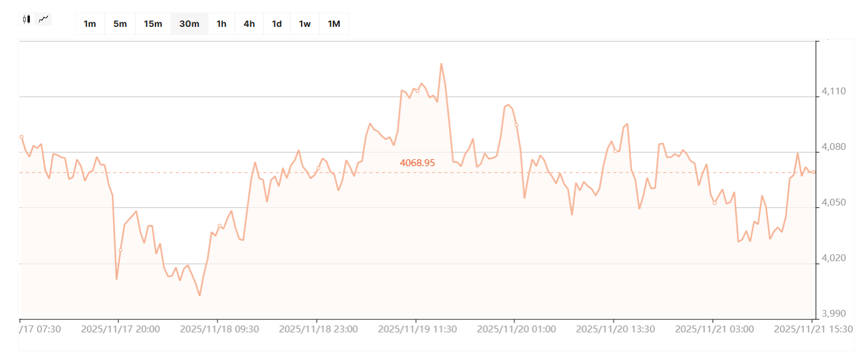Click data marker above 2025/11/18 09:30
The width and height of the screenshot is (868, 353).
pyautogui.click(x=219, y=226)
